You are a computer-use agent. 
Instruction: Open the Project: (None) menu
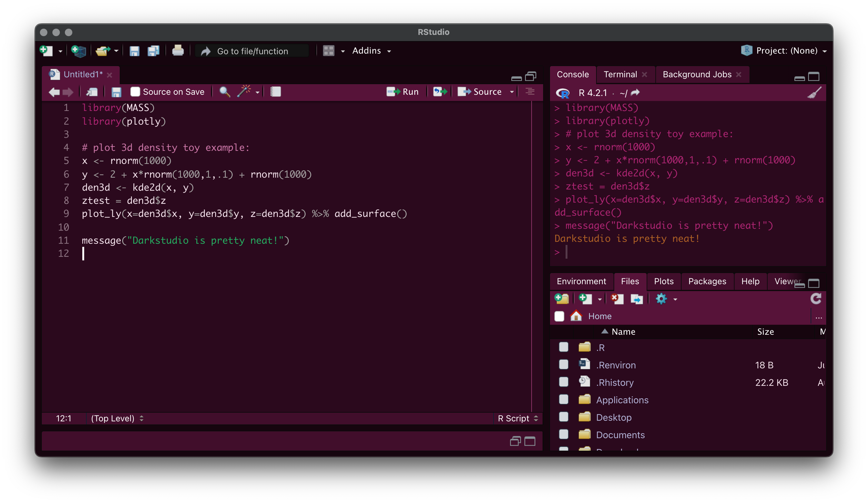(784, 50)
